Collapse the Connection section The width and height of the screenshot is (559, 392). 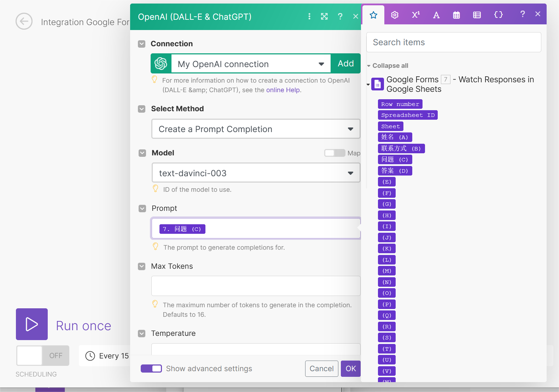142,44
